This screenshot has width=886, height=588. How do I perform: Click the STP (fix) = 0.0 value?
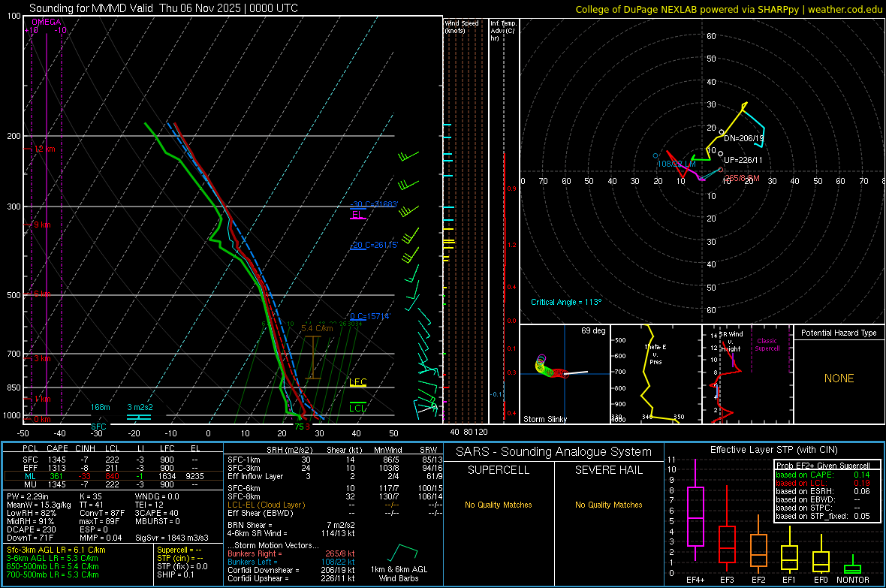(x=182, y=566)
